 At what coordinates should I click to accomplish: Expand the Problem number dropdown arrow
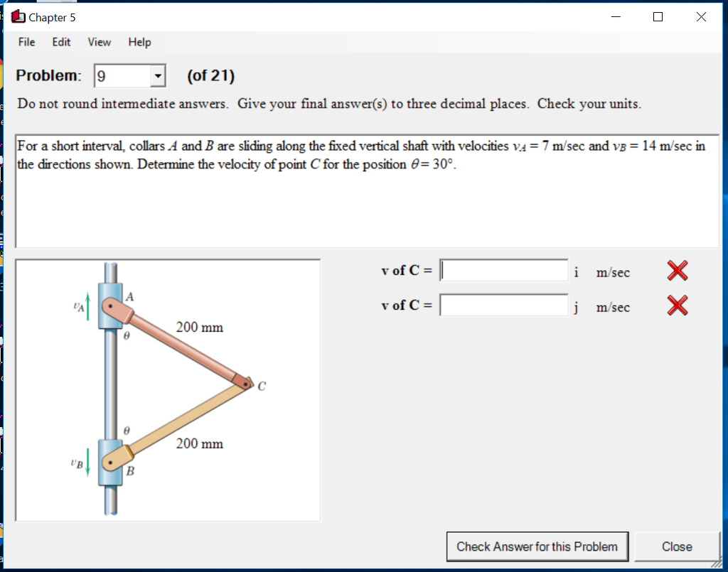[158, 75]
